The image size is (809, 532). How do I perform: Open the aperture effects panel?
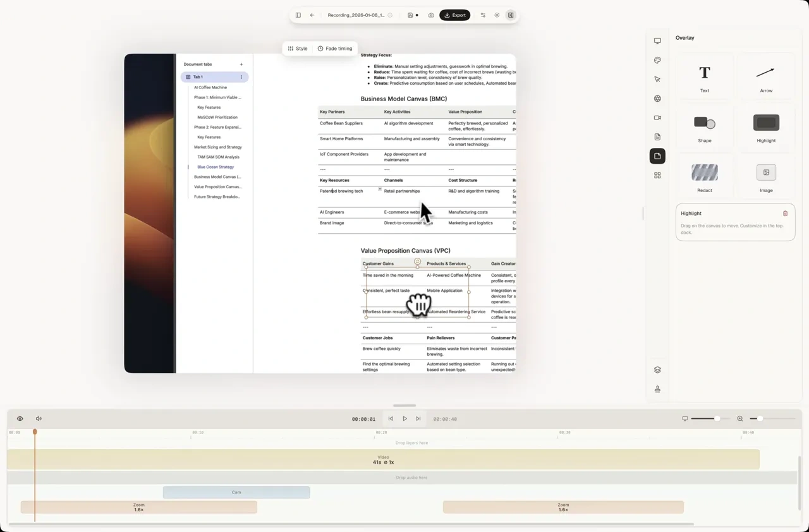click(657, 99)
